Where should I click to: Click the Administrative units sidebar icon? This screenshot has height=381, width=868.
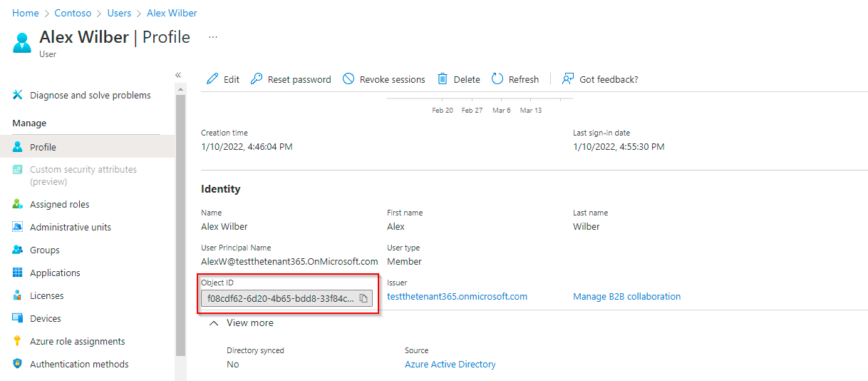[18, 227]
